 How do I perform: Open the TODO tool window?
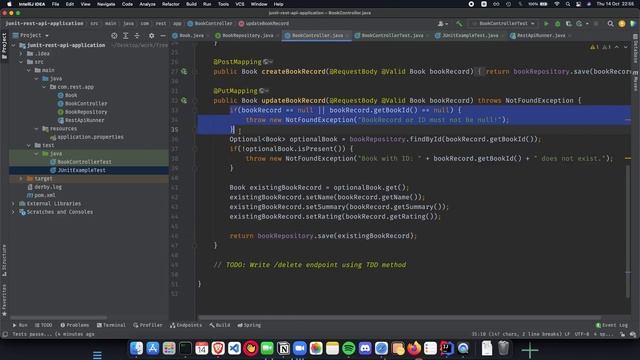pyautogui.click(x=44, y=325)
